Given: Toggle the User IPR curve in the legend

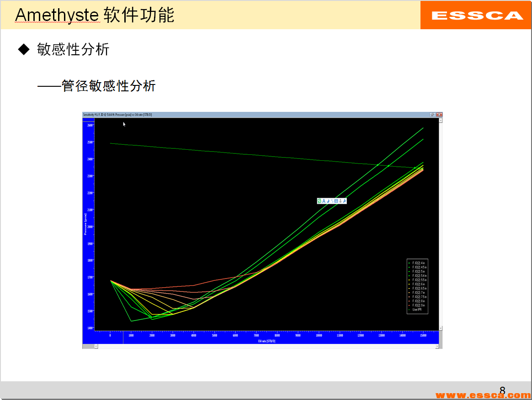Looking at the screenshot, I should pyautogui.click(x=416, y=309).
